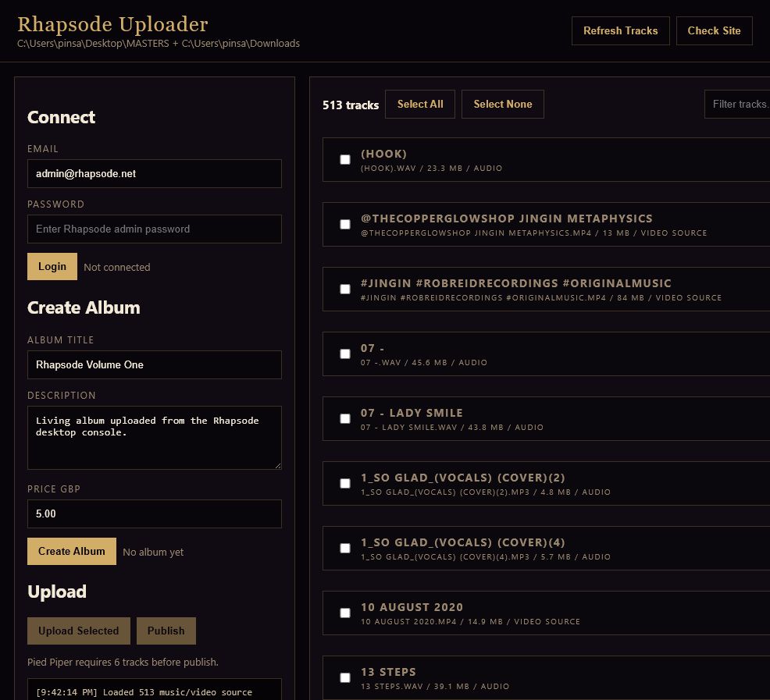Click the log entry 'Loaded 513 music/video source'
770x700 pixels.
click(177, 692)
